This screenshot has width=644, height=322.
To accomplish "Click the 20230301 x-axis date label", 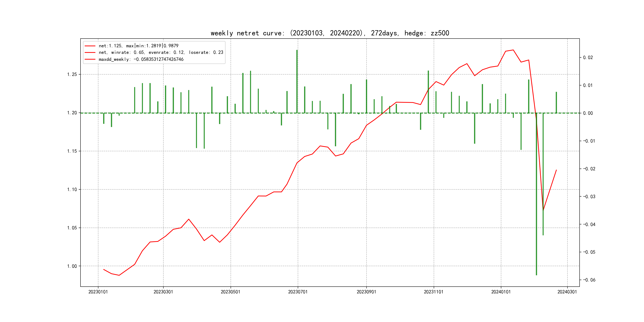I will point(163,292).
